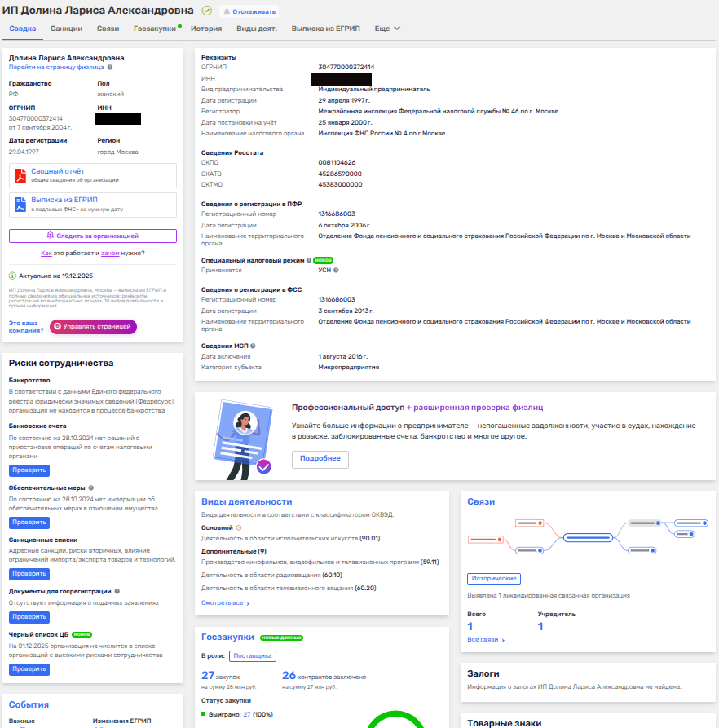Click the blue document icon for Выписка из ЕГРИП

(x=20, y=204)
